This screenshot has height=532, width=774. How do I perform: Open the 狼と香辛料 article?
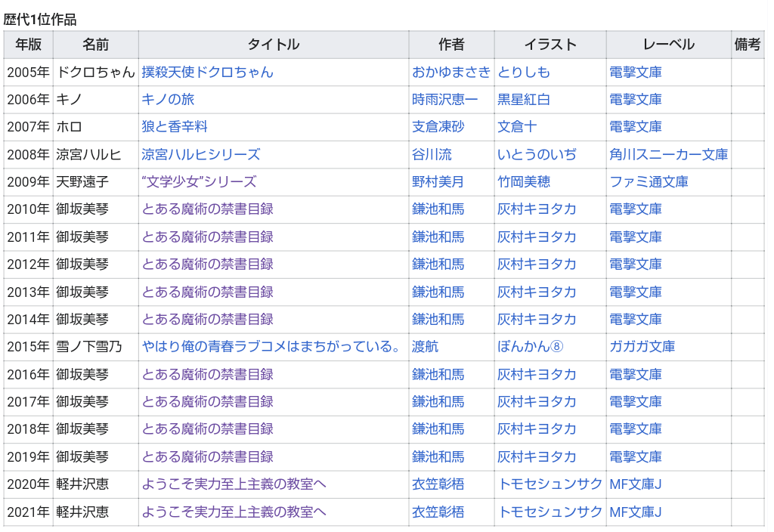(175, 127)
